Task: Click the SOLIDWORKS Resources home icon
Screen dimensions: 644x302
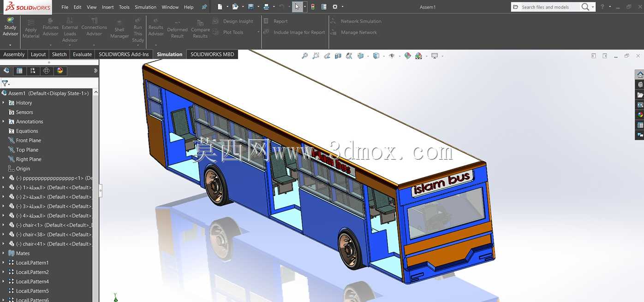Action: 640,74
